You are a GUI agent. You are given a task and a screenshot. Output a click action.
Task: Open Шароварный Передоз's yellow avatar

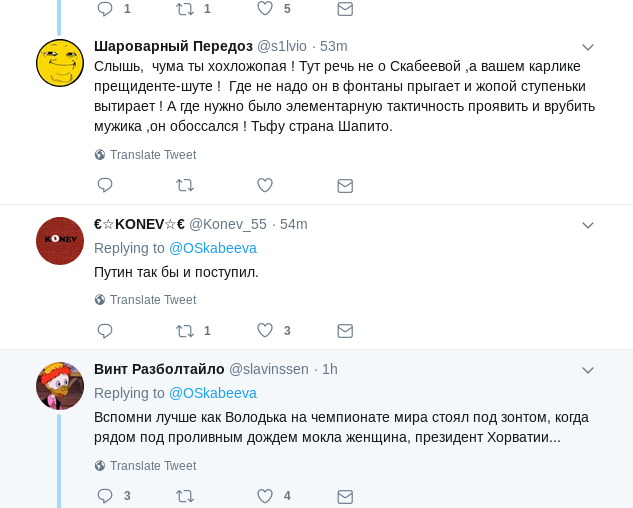click(x=60, y=63)
